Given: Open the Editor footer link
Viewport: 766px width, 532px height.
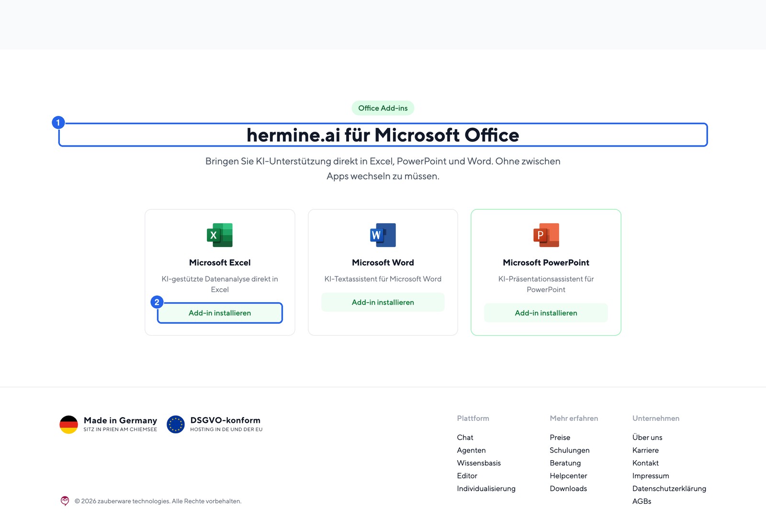Looking at the screenshot, I should click(467, 475).
